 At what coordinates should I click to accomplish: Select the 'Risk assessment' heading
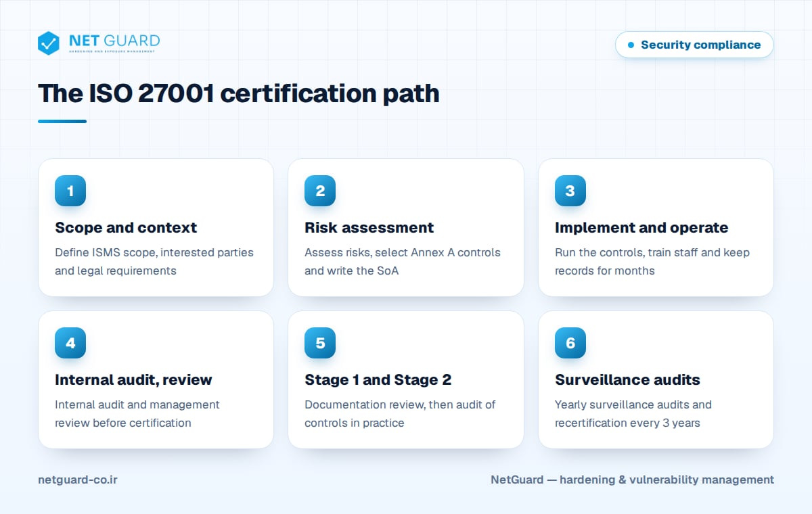369,228
